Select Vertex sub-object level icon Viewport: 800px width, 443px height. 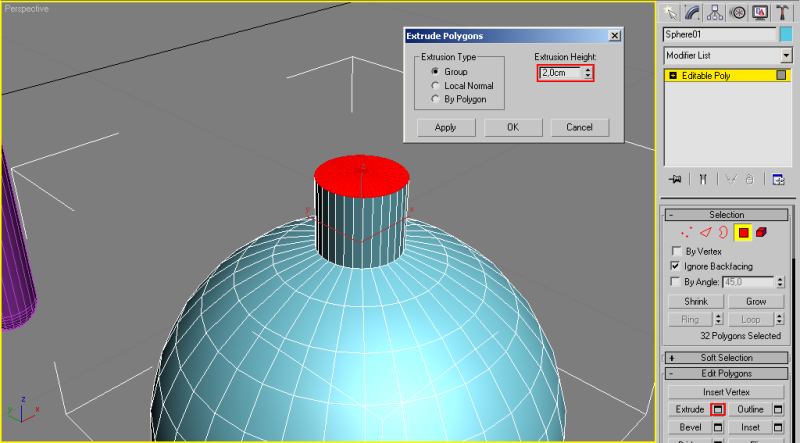(687, 233)
